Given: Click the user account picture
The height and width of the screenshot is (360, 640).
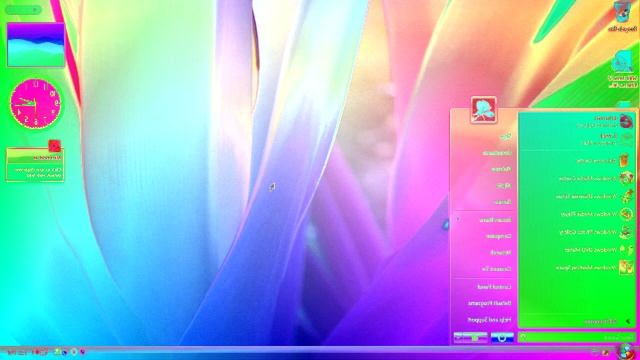Looking at the screenshot, I should pyautogui.click(x=484, y=109).
